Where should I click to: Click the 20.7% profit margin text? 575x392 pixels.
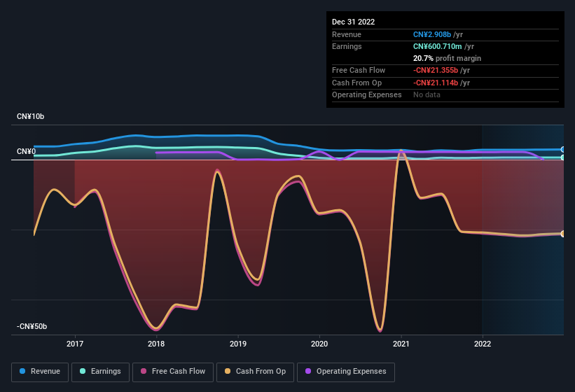click(x=447, y=58)
